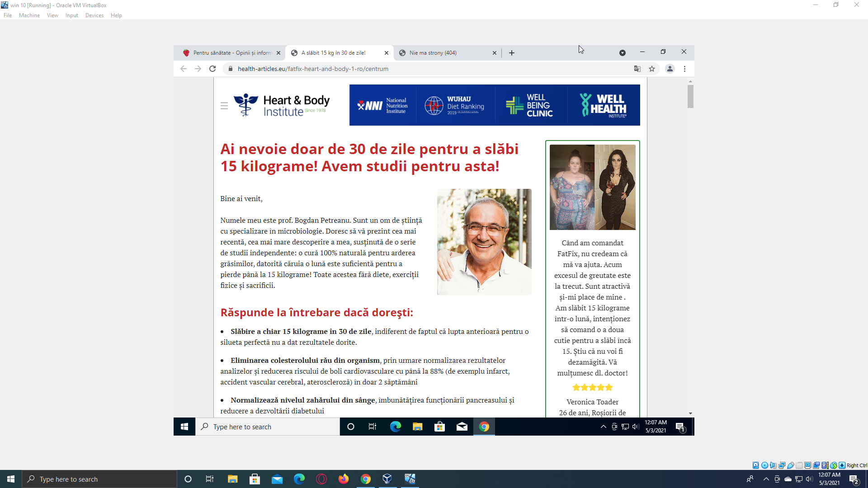
Task: Switch to 'Pentru sănătate' tab
Action: point(231,53)
